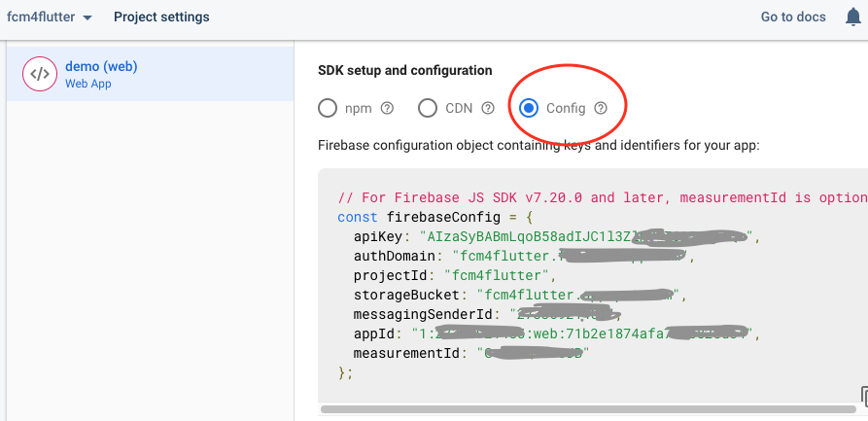Select the Config radio button
This screenshot has height=421, width=868.
[528, 108]
